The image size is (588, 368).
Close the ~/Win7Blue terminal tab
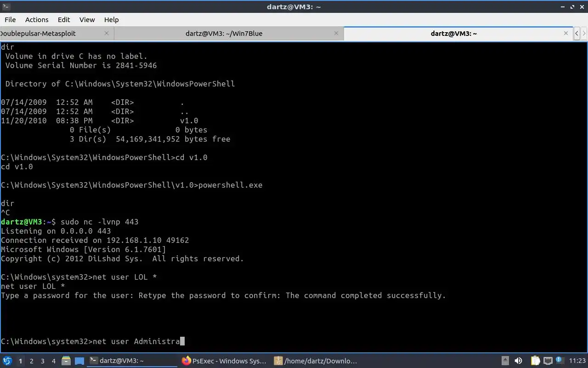tap(336, 33)
